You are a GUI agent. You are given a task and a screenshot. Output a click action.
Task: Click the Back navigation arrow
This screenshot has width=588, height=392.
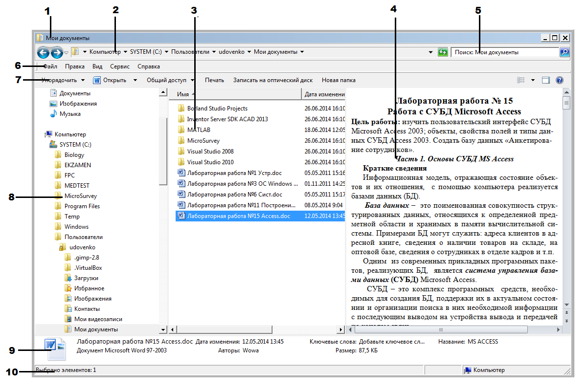tap(43, 52)
